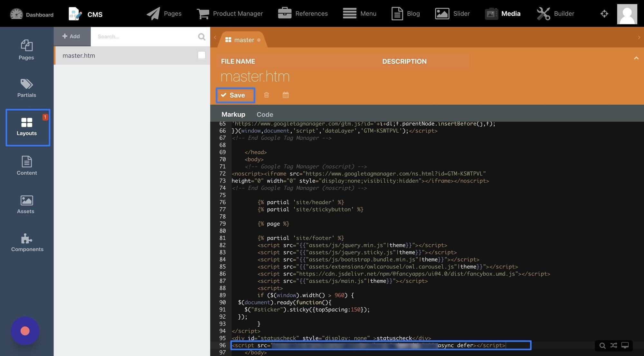
Task: Open the user avatar account menu
Action: (x=627, y=14)
